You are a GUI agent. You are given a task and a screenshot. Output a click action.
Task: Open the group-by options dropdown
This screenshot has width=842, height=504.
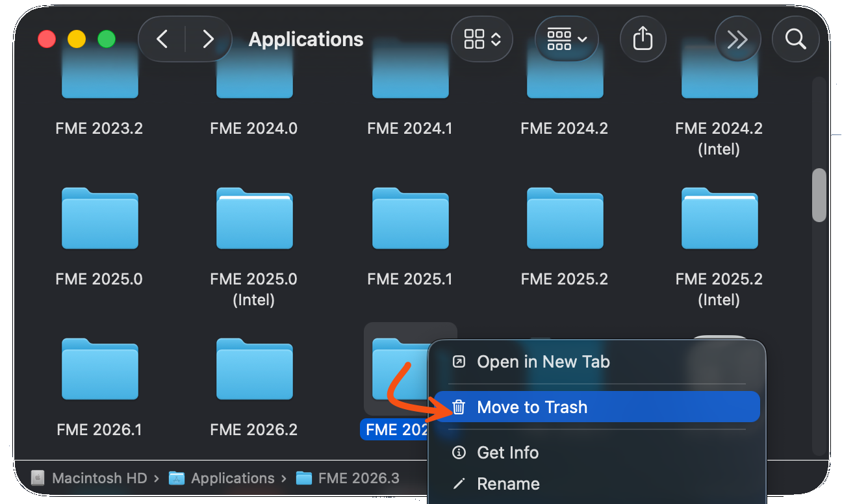[567, 39]
